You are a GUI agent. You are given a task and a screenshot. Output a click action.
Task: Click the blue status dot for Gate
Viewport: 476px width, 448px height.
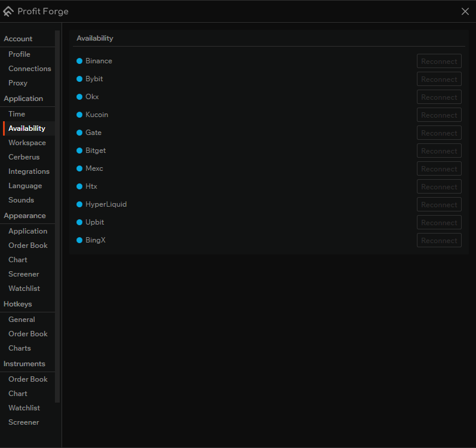tap(79, 133)
